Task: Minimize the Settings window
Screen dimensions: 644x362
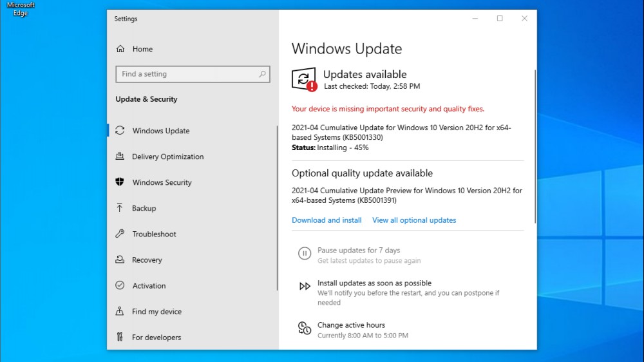Action: click(475, 19)
